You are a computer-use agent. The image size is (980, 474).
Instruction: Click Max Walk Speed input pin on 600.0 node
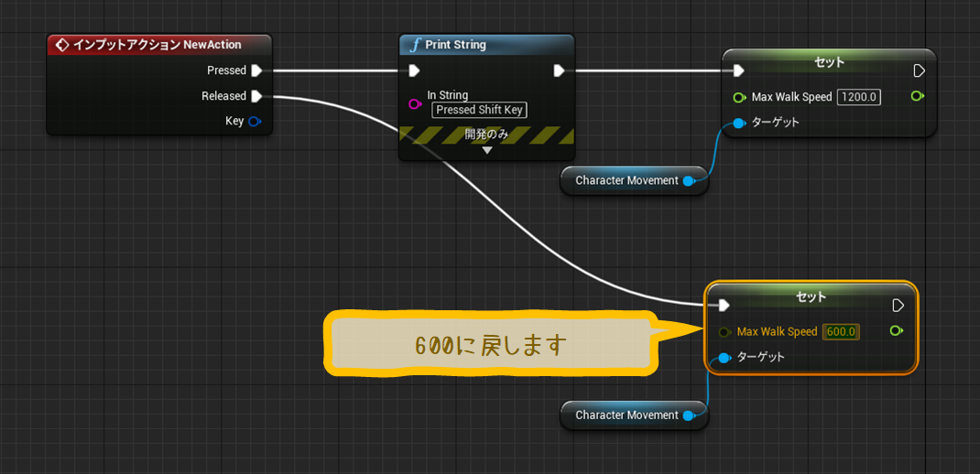click(725, 331)
